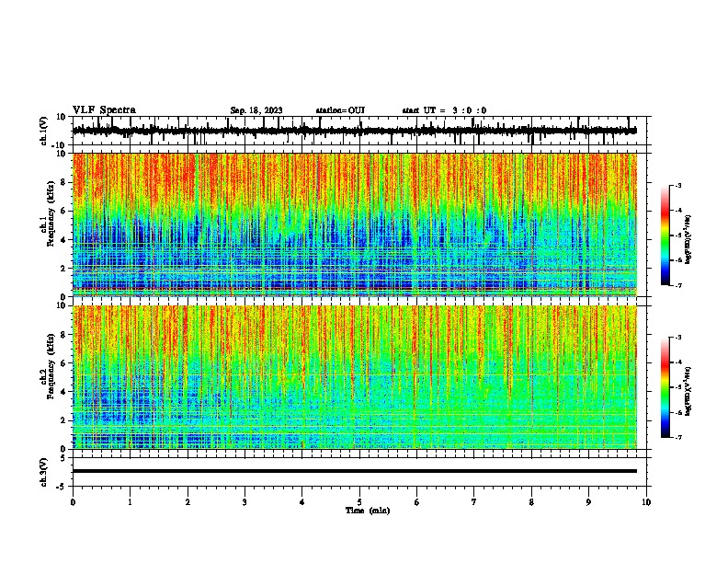Click the "4" kHz tick on ch.1 frequency axis
The image size is (728, 563).
pos(63,240)
